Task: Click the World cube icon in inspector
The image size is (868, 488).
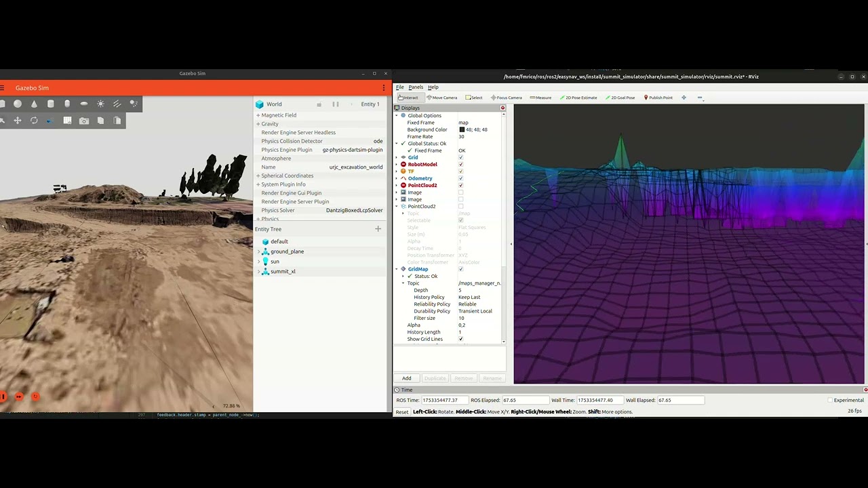Action: (x=260, y=104)
